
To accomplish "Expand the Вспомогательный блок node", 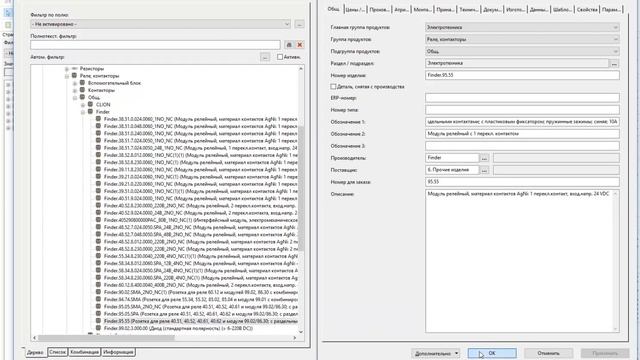I will pos(75,83).
